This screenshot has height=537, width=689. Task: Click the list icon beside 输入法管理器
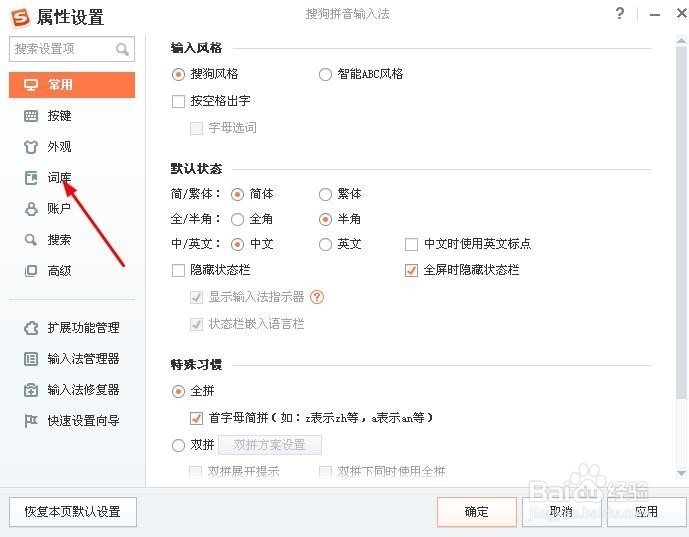pos(31,359)
